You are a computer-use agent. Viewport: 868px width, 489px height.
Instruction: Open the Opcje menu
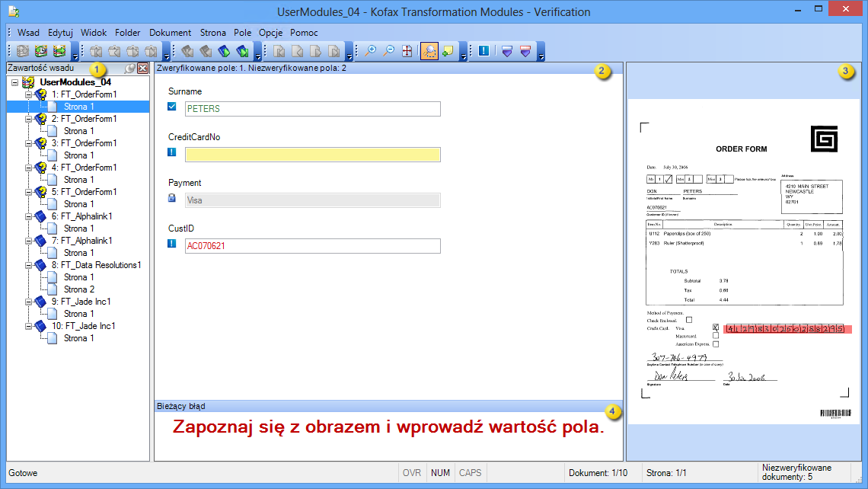pyautogui.click(x=270, y=33)
